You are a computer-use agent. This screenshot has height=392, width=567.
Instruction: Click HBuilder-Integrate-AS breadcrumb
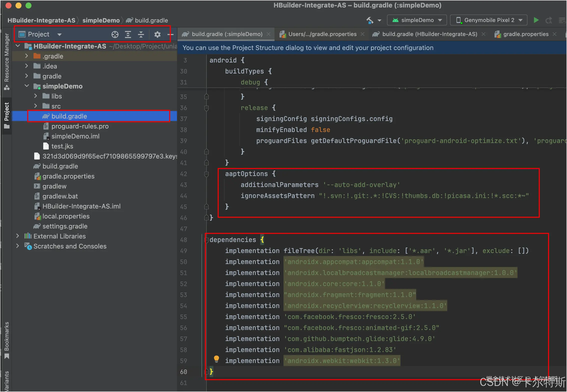[41, 20]
